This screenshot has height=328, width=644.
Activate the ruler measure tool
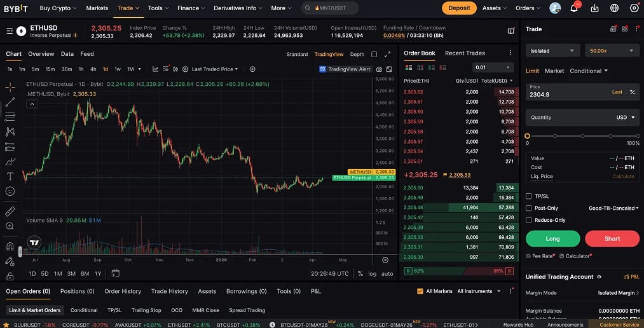[10, 211]
